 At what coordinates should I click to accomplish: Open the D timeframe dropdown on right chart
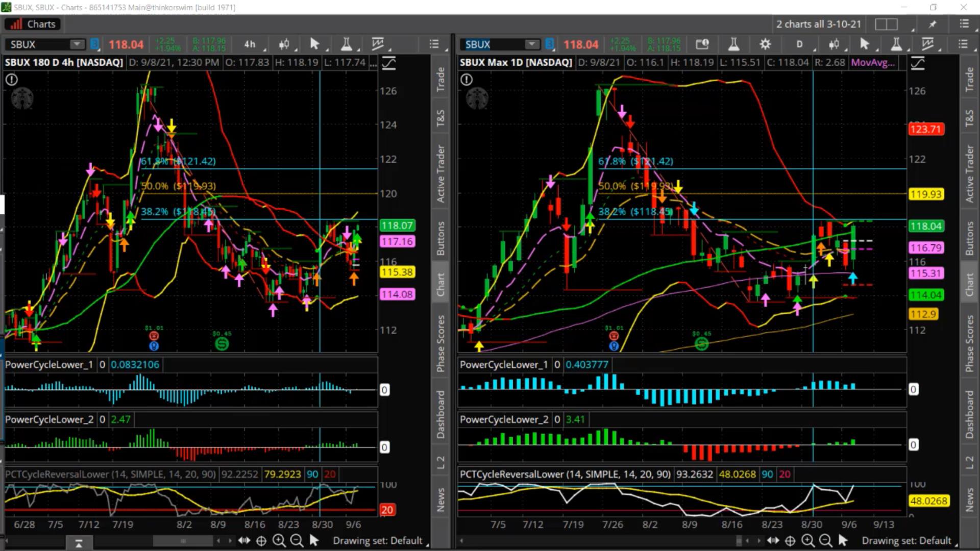(x=801, y=44)
